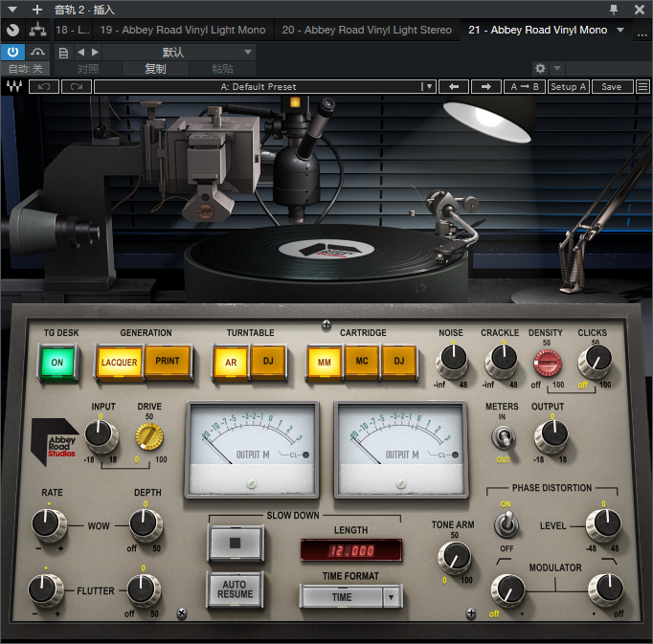Copy A to B settings

pos(525,86)
